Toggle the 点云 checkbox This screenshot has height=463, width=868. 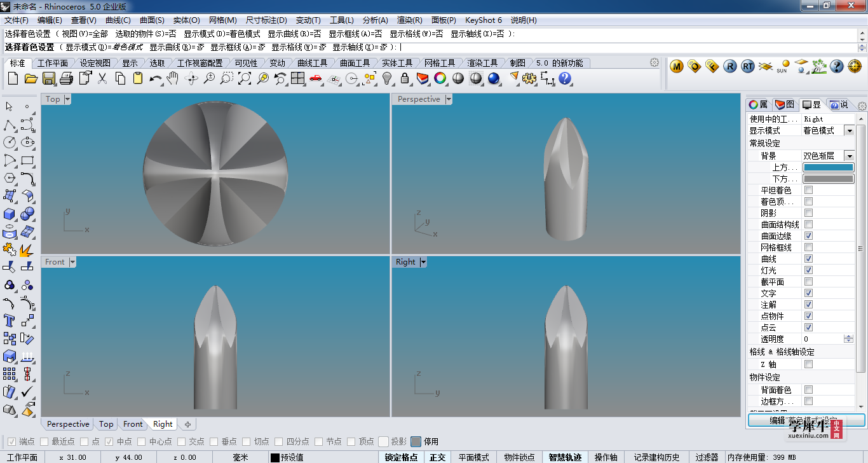pos(808,328)
